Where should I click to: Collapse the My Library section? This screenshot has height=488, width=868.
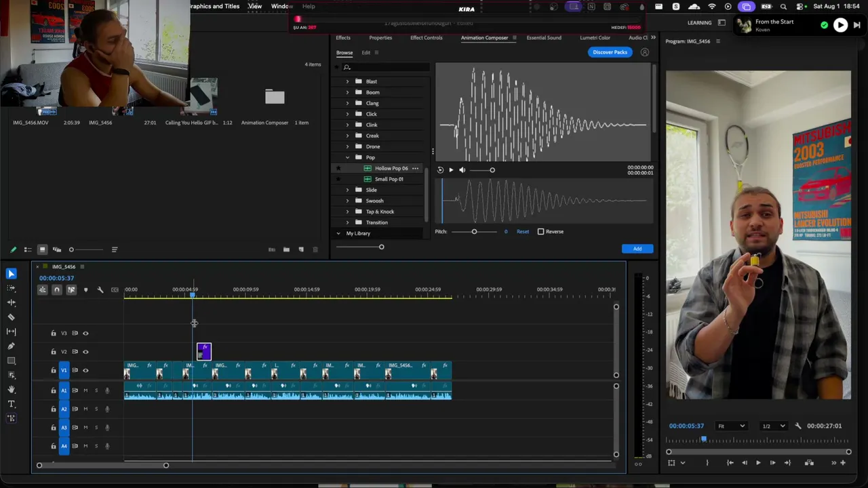[338, 233]
